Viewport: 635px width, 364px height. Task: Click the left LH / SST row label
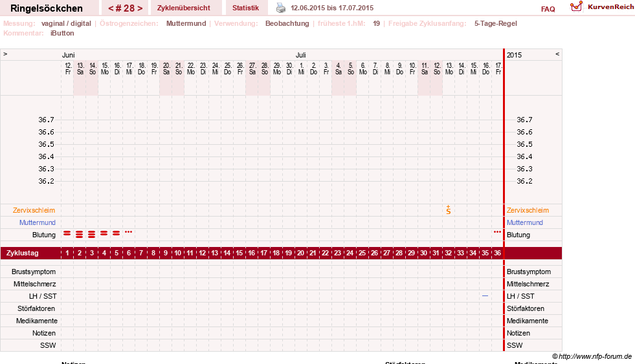click(43, 296)
